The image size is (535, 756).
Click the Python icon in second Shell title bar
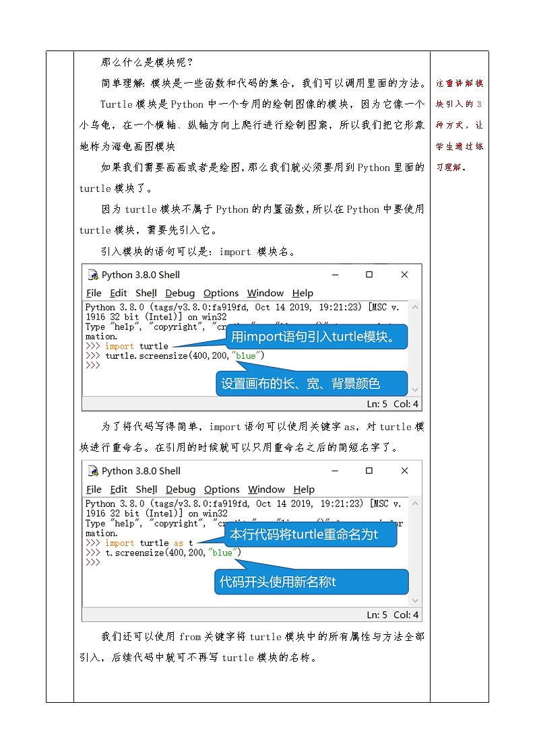click(x=92, y=471)
